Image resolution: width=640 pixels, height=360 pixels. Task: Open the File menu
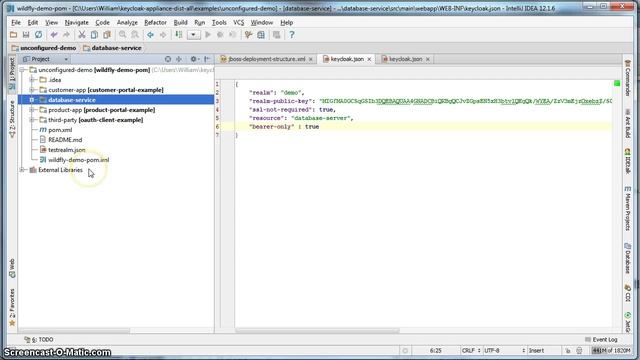pyautogui.click(x=16, y=22)
